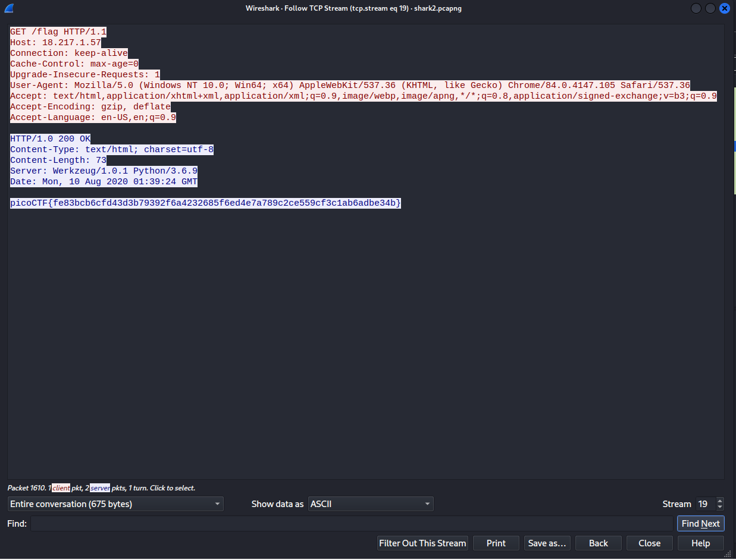Click the Cache-Control: max-age=0 line

pyautogui.click(x=74, y=64)
